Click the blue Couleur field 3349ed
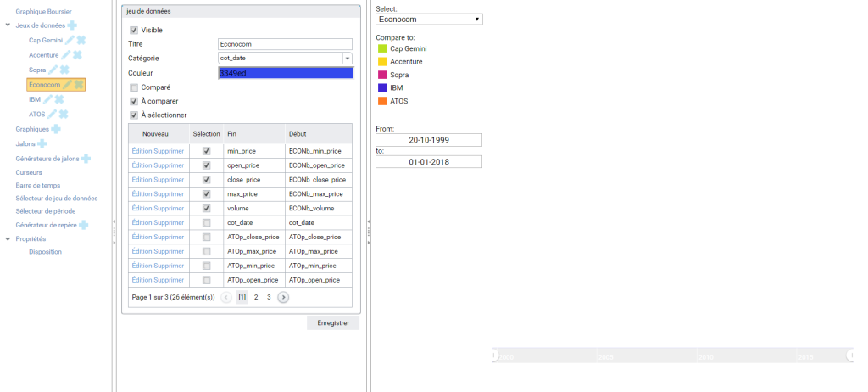The width and height of the screenshot is (868, 392). click(x=286, y=73)
